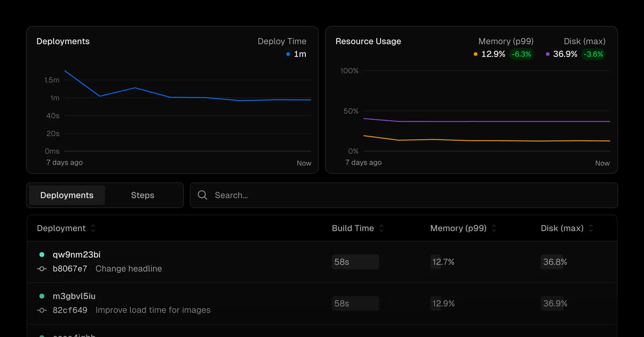Click the Search input field

pos(404,195)
